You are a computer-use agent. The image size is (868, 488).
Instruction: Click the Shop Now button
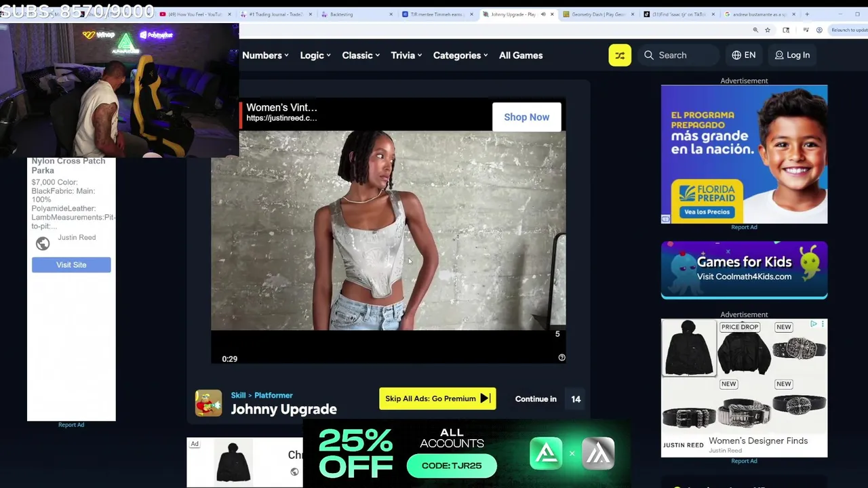tap(526, 117)
